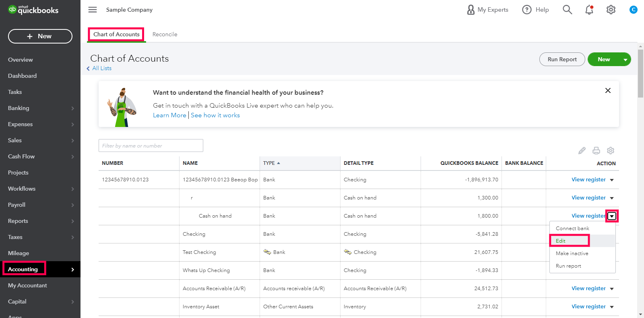
Task: View register for account r
Action: tap(588, 198)
